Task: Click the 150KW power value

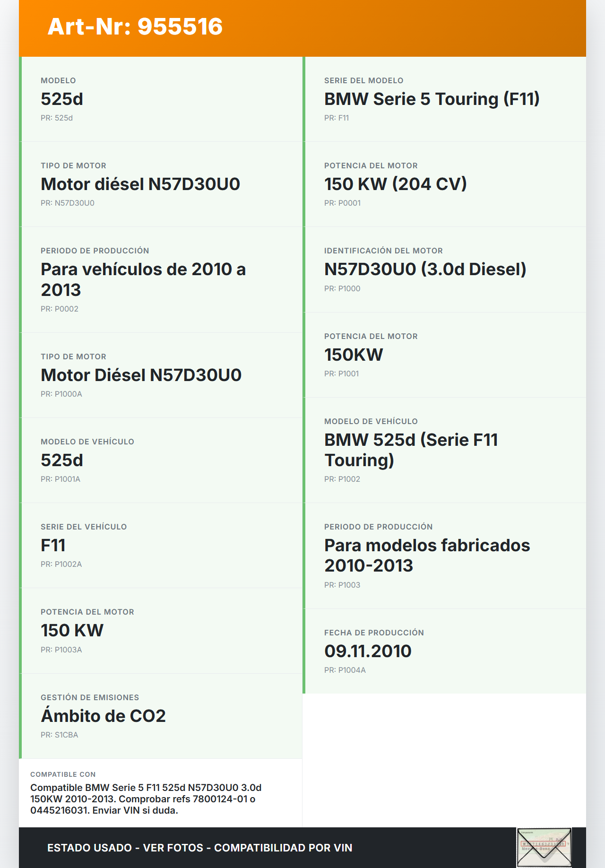Action: [354, 355]
